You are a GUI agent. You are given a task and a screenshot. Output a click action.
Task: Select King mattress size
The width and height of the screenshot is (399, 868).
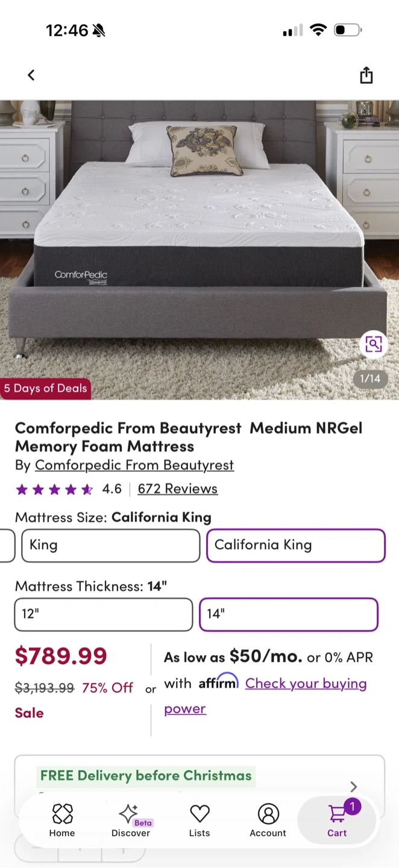(111, 546)
